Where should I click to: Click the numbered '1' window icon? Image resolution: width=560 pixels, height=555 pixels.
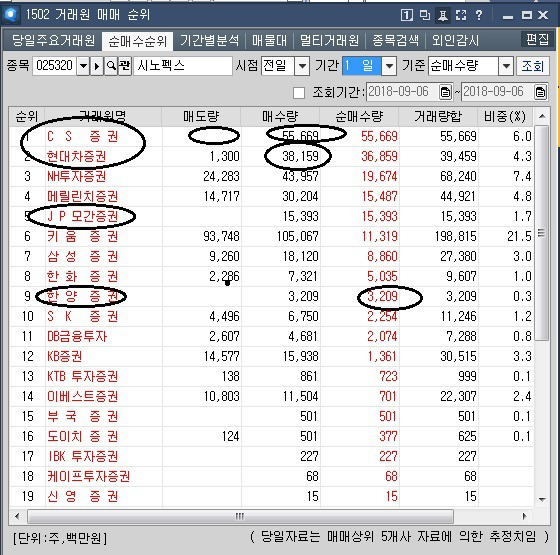pos(407,15)
